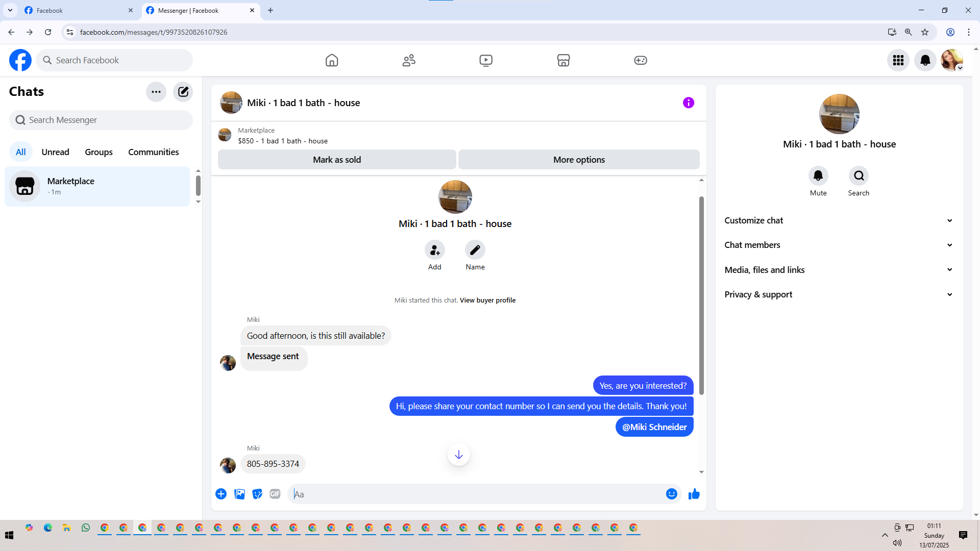
Task: Toggle conversation information panel
Action: (688, 103)
